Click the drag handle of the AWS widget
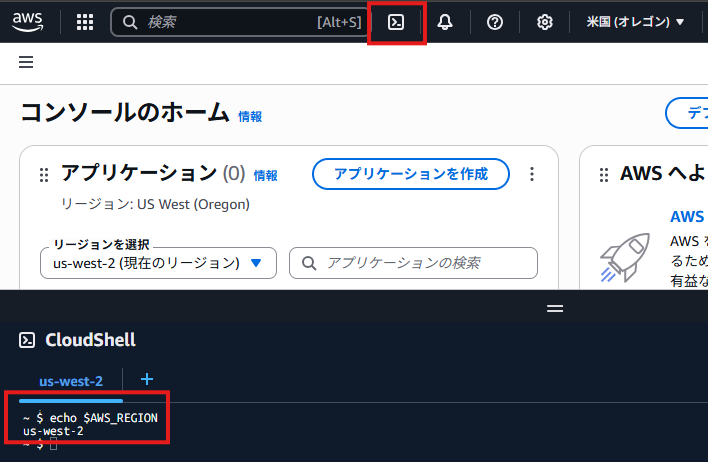 [604, 175]
